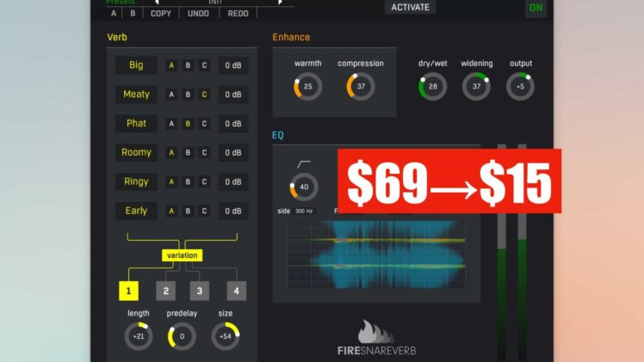Toggle the Early reverb layer
Viewport: 644px width, 362px height.
[136, 211]
